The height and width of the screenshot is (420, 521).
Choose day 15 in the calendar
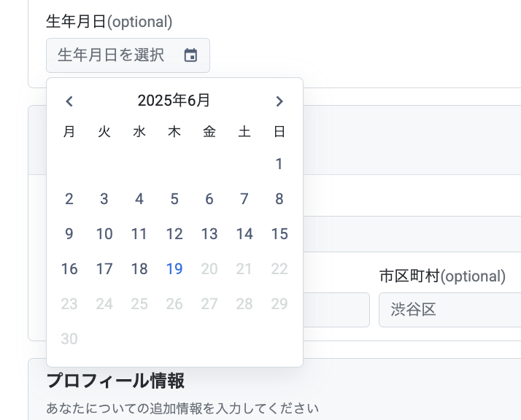pyautogui.click(x=279, y=234)
